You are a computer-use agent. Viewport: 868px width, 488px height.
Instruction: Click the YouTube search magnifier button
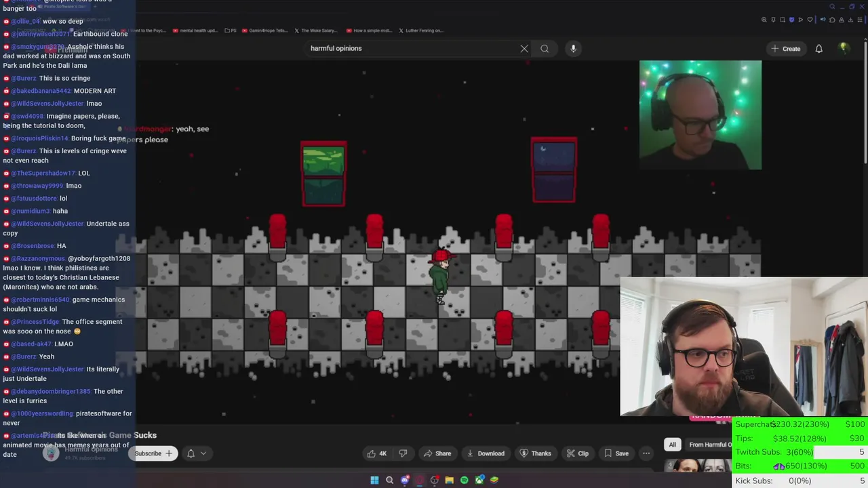(x=545, y=48)
